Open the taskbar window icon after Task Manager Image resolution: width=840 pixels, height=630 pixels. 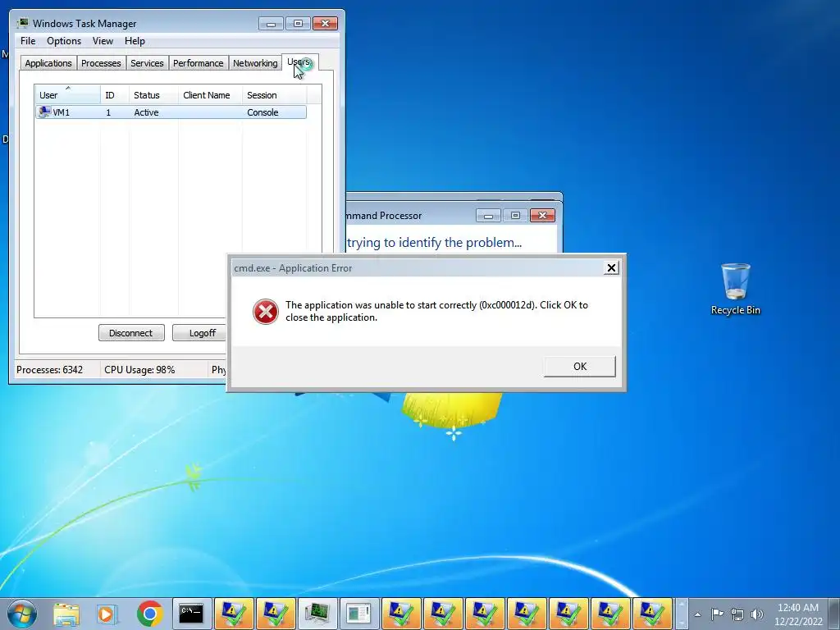tap(358, 614)
